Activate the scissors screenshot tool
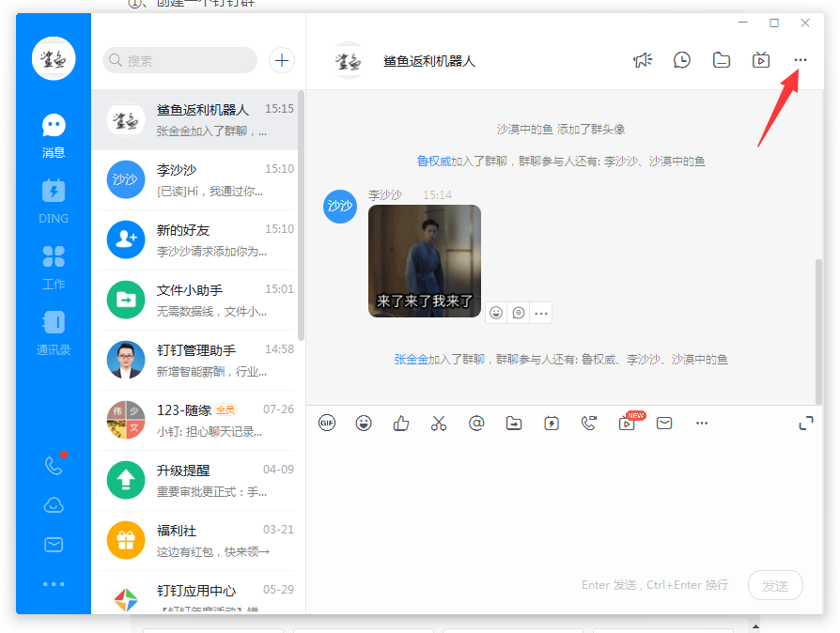The height and width of the screenshot is (633, 840). [x=439, y=423]
